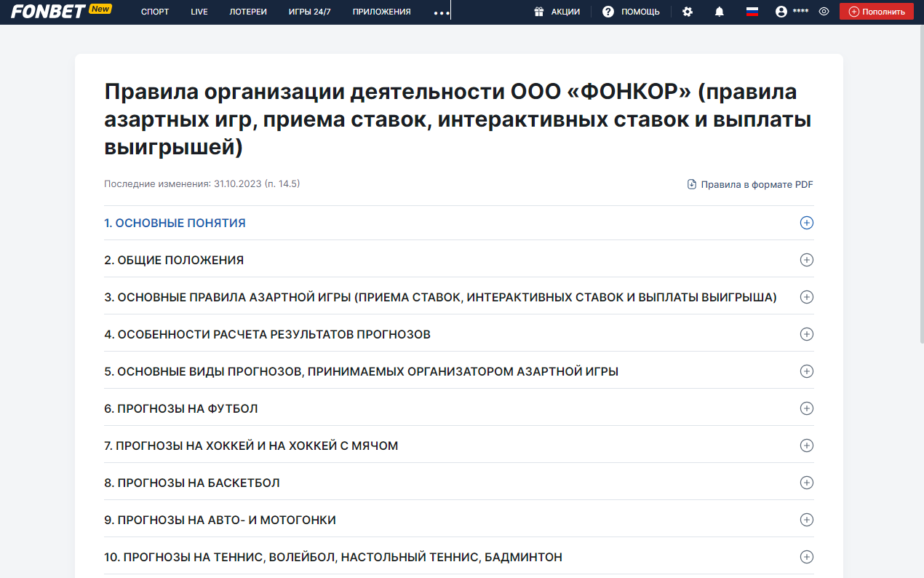Click the masked **** balance text
924x578 pixels.
tap(800, 12)
